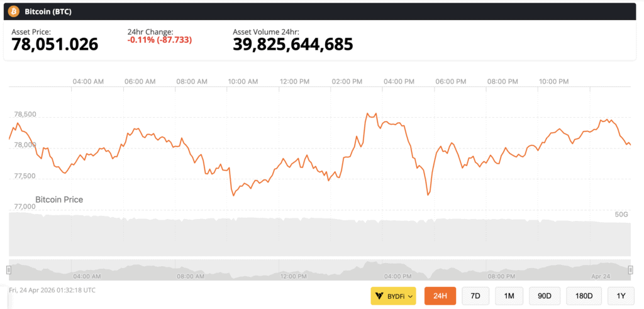Click the Bitcoin Price series label
Image resolution: width=644 pixels, height=309 pixels.
point(59,199)
